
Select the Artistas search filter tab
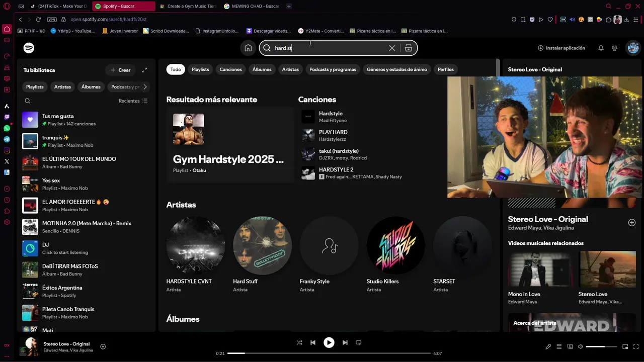pos(290,69)
